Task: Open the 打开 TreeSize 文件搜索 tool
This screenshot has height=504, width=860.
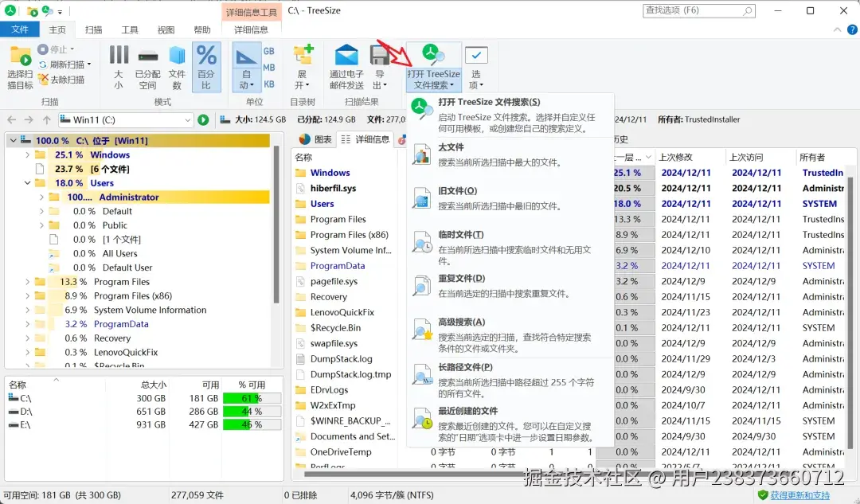Action: tap(433, 65)
